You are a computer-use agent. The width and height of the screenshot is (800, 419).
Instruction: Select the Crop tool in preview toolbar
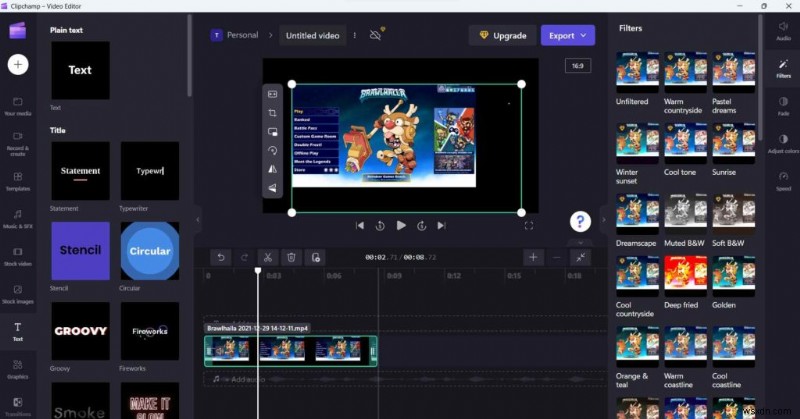tap(272, 113)
